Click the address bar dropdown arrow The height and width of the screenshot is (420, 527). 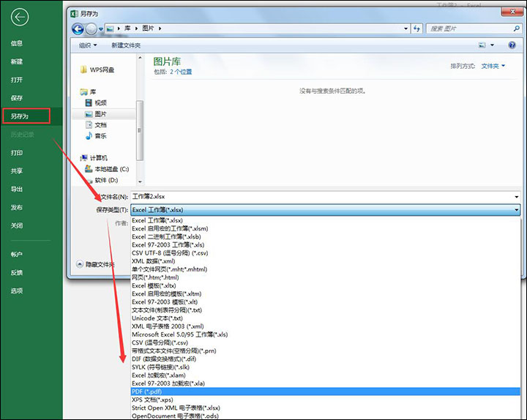click(406, 29)
